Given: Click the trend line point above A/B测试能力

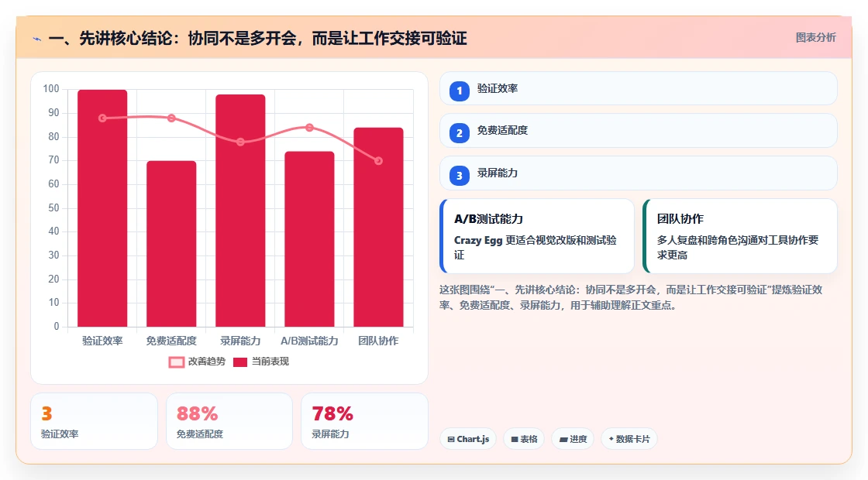Looking at the screenshot, I should (x=309, y=128).
